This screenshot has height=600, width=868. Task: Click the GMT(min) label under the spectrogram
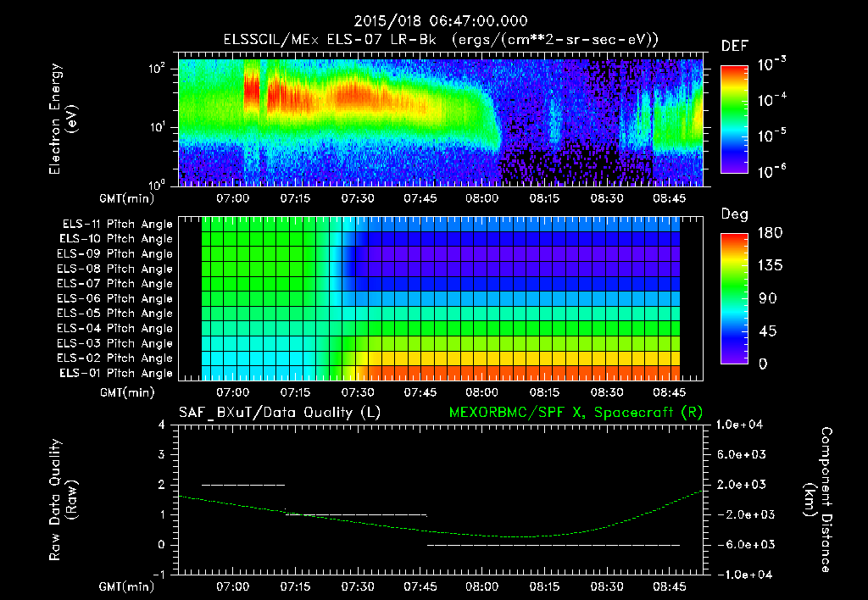click(127, 198)
